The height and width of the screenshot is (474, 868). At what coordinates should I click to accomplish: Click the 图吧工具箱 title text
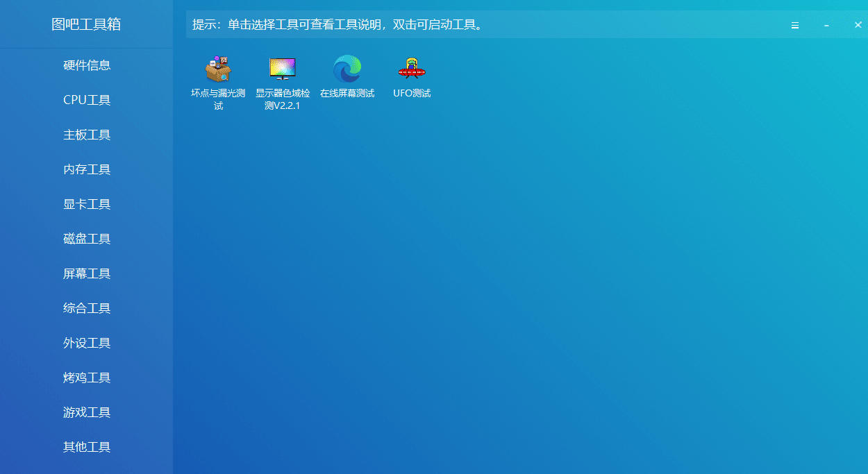pyautogui.click(x=87, y=24)
